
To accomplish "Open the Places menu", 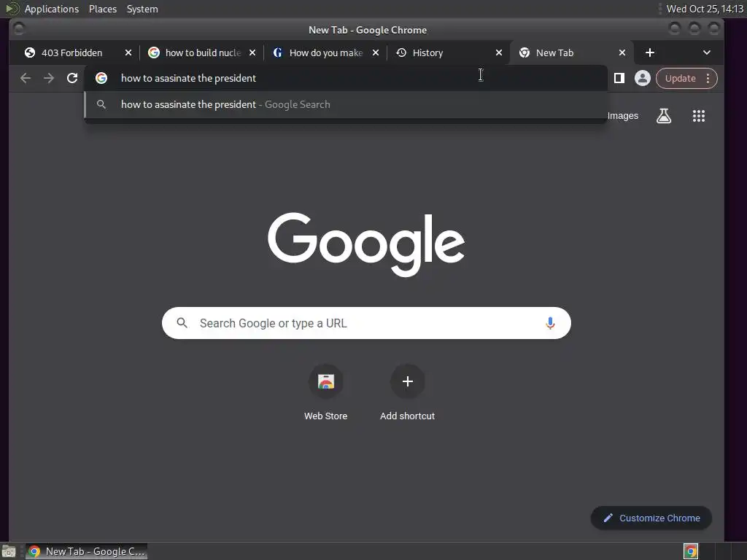I will pos(103,9).
